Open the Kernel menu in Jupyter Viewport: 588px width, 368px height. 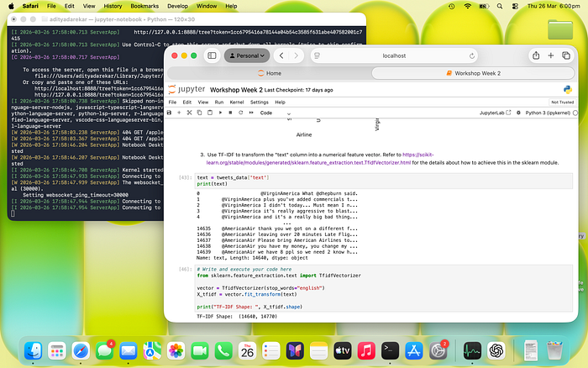pos(236,101)
